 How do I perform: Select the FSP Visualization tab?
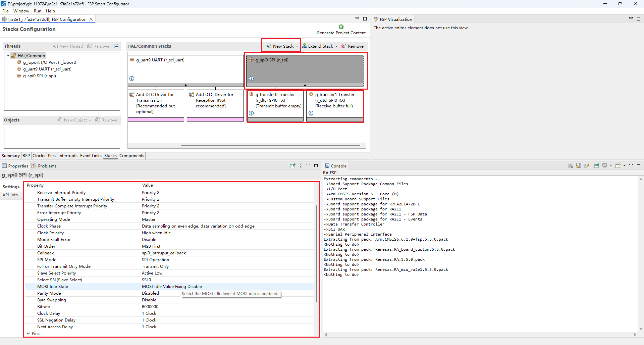coord(393,19)
